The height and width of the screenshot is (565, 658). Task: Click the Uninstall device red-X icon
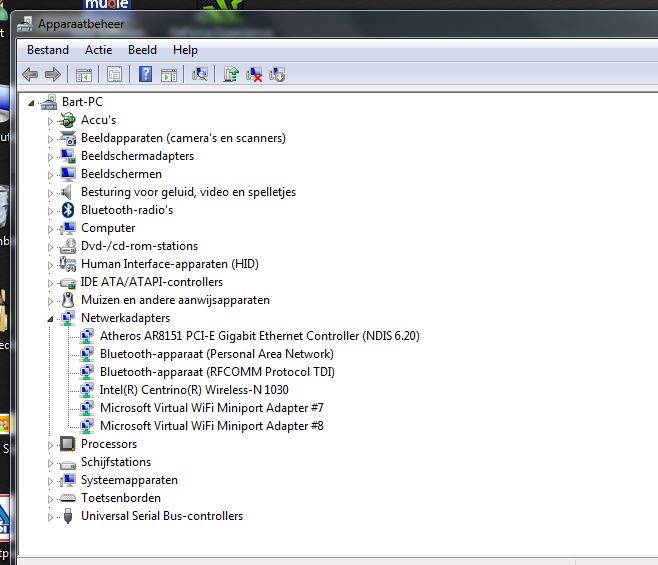pyautogui.click(x=254, y=75)
